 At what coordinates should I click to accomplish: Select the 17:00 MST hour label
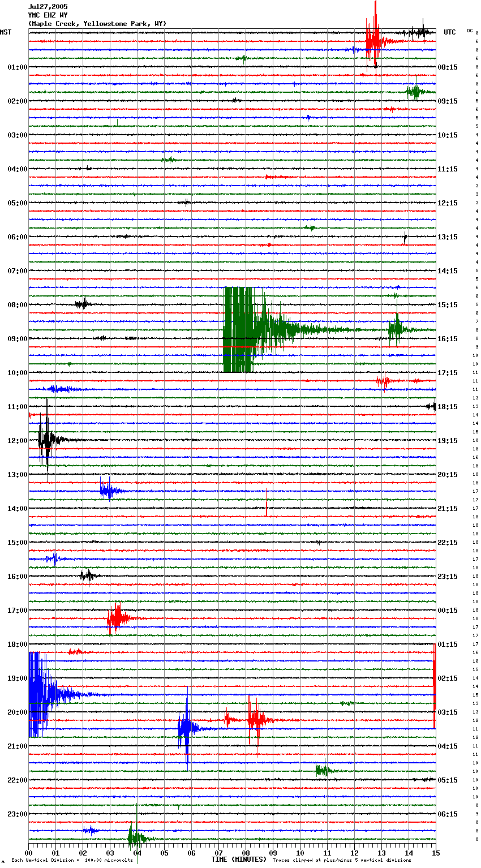(x=18, y=611)
